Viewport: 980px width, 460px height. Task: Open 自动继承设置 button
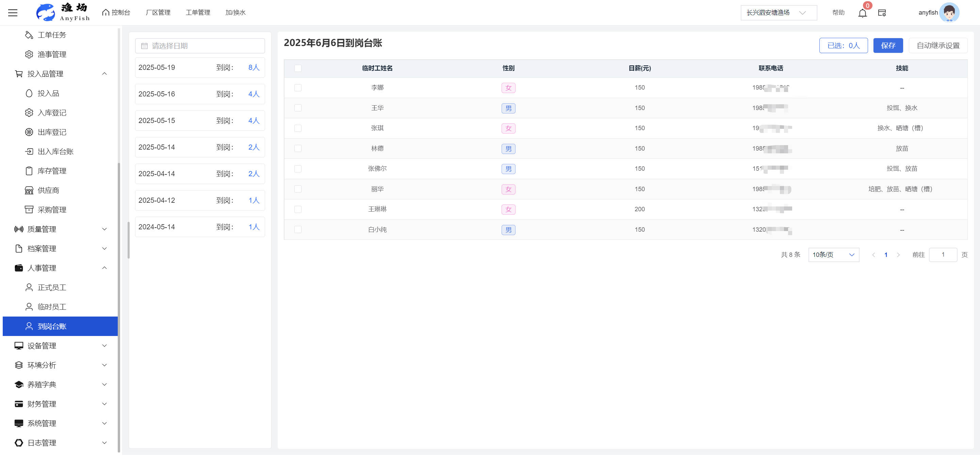(x=938, y=46)
